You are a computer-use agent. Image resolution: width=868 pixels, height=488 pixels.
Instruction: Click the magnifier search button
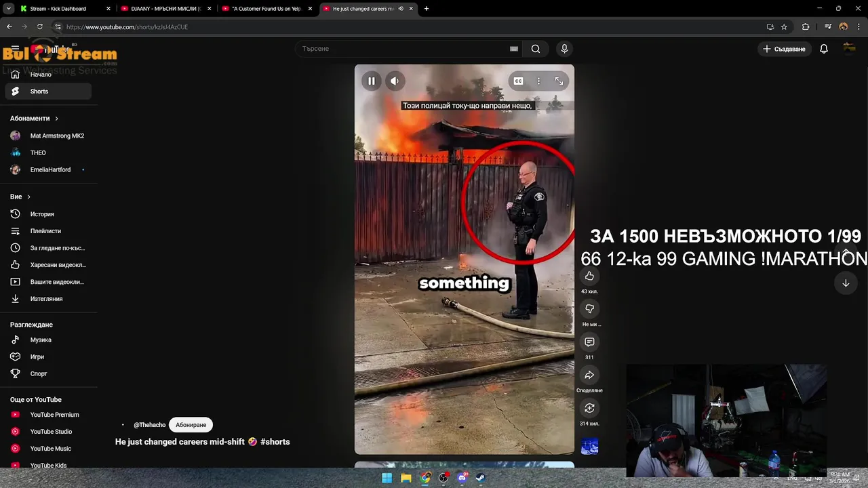pyautogui.click(x=536, y=49)
